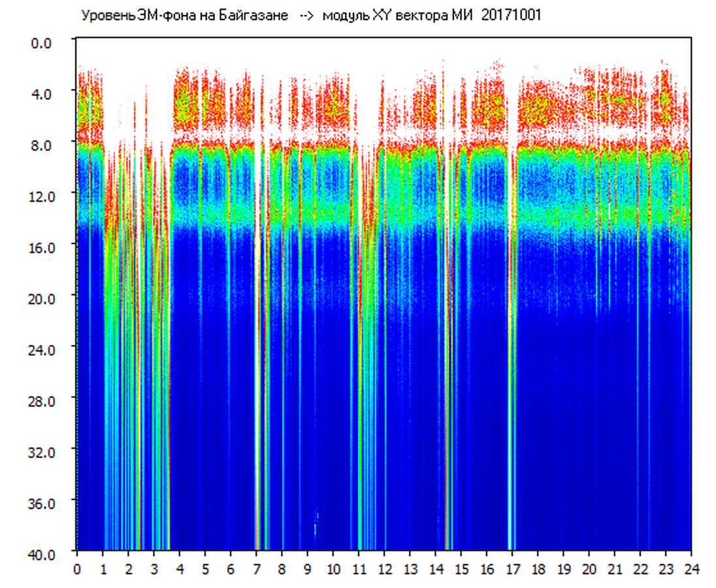Click the hour 14 tick label

435,568
